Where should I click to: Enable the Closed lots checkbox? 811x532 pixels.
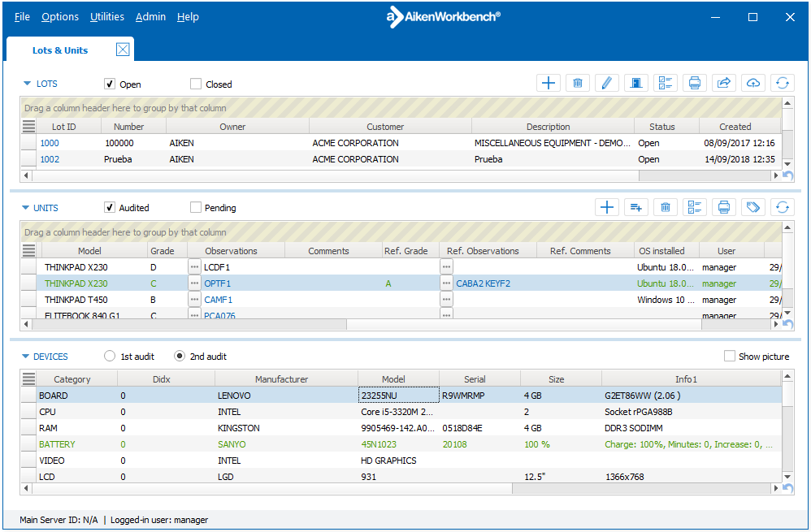point(196,84)
